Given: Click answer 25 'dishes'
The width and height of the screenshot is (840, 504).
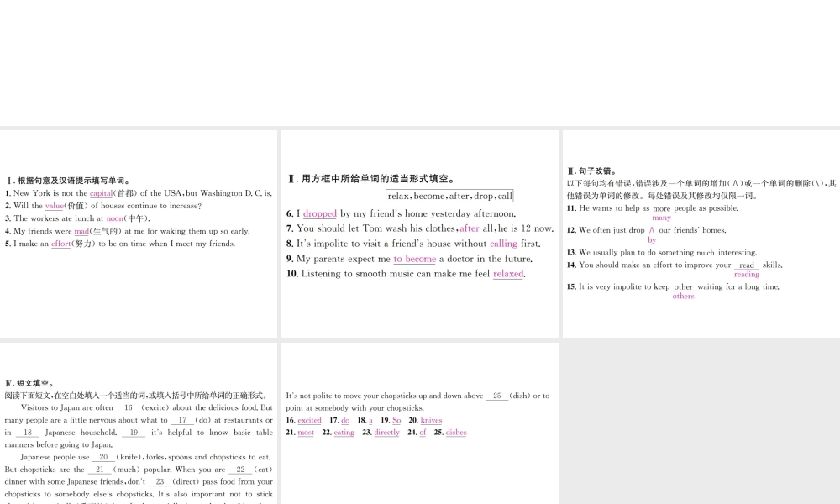Looking at the screenshot, I should click(x=456, y=433).
